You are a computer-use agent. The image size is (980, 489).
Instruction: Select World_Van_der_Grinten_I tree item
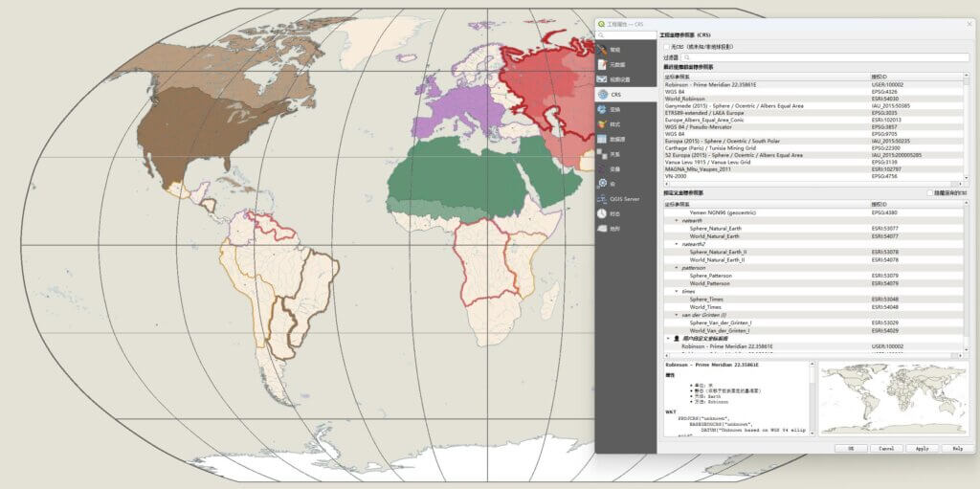(813, 330)
